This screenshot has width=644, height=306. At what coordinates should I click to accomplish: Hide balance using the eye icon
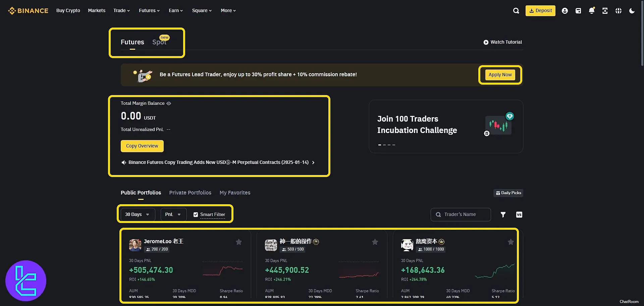tap(169, 103)
